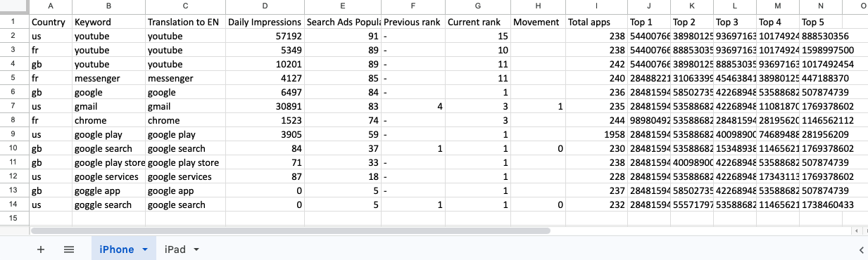The image size is (868, 260).
Task: Select the gmail cell in Keyword column
Action: (108, 106)
